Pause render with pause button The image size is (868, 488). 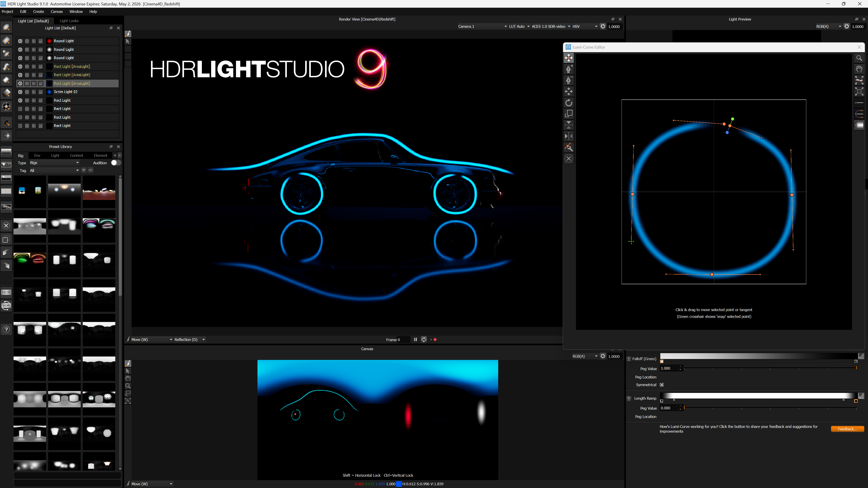(x=415, y=340)
